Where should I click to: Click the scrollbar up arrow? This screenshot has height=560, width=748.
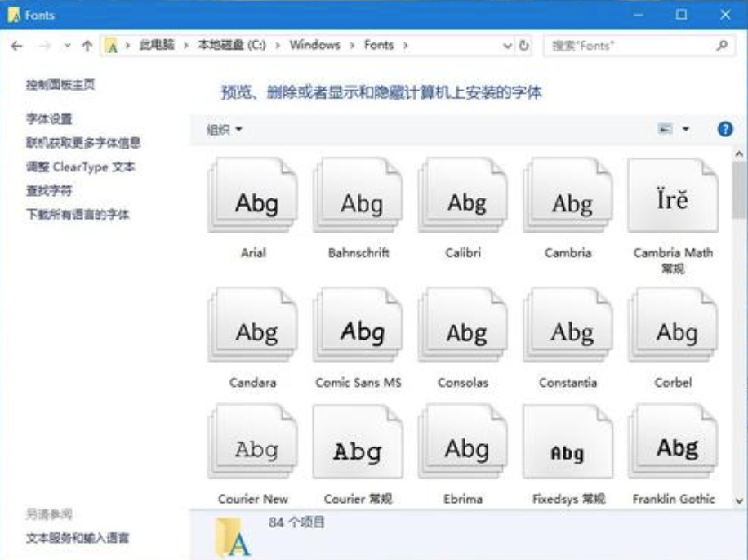pos(739,154)
